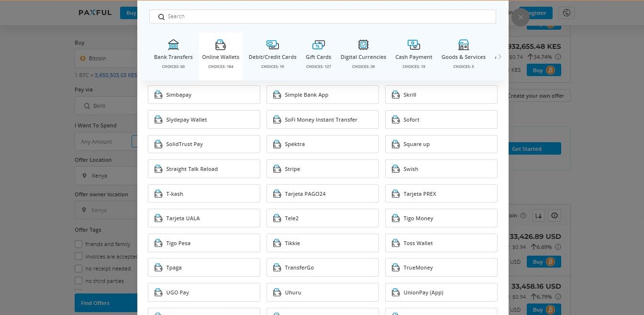Choose SolidTrust Pay
This screenshot has height=315, width=644.
coord(204,144)
